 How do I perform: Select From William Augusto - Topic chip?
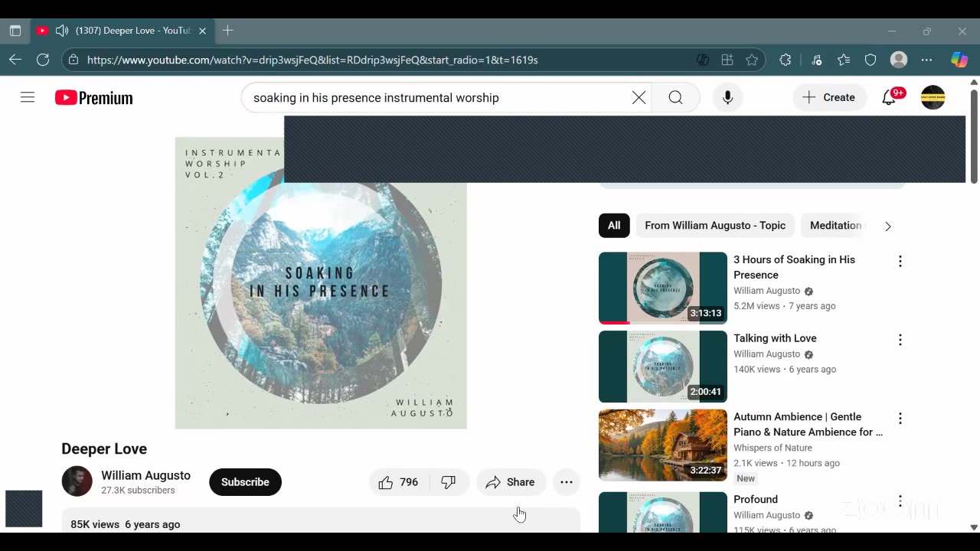coord(715,226)
